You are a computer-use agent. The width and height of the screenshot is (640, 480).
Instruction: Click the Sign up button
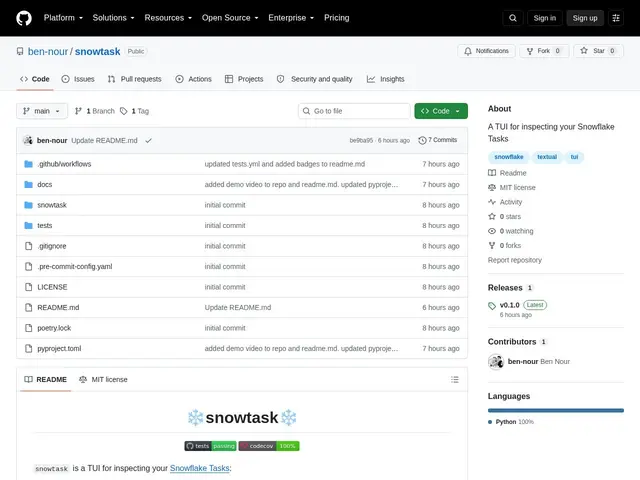[x=585, y=18]
